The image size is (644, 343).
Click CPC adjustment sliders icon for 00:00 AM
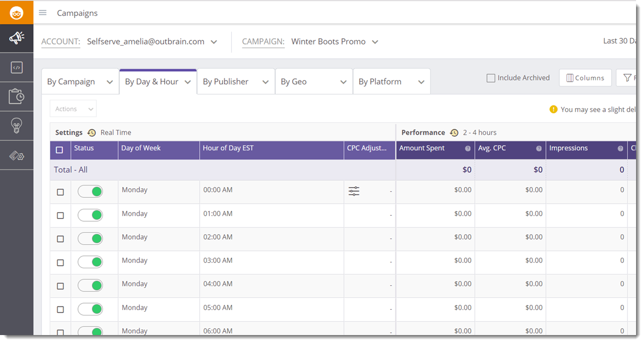(354, 191)
